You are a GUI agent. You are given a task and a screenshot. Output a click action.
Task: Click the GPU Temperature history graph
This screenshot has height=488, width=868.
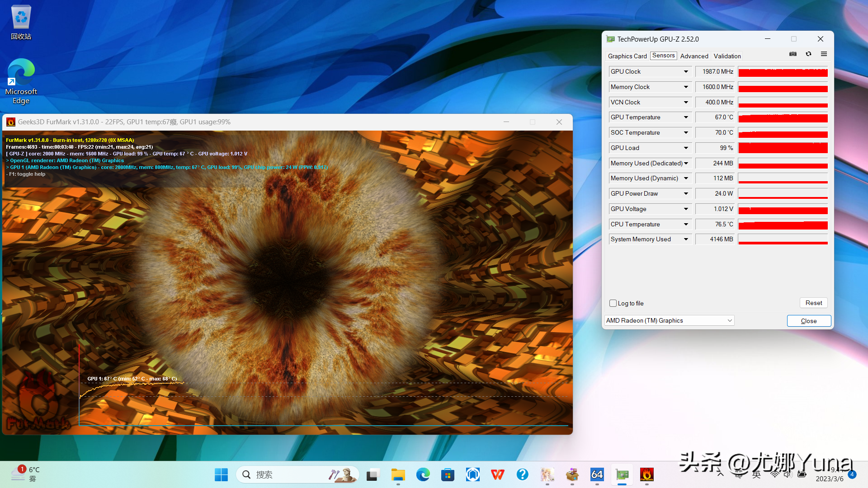pyautogui.click(x=783, y=117)
